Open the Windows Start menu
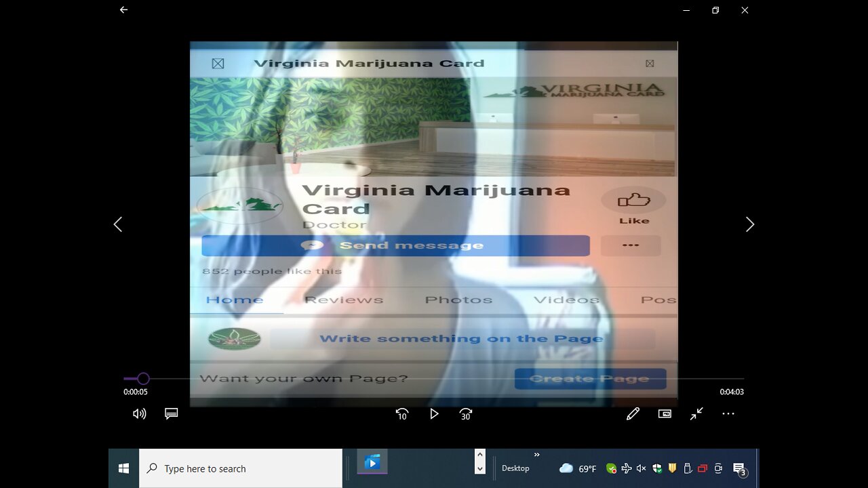Image resolution: width=868 pixels, height=488 pixels. (124, 468)
